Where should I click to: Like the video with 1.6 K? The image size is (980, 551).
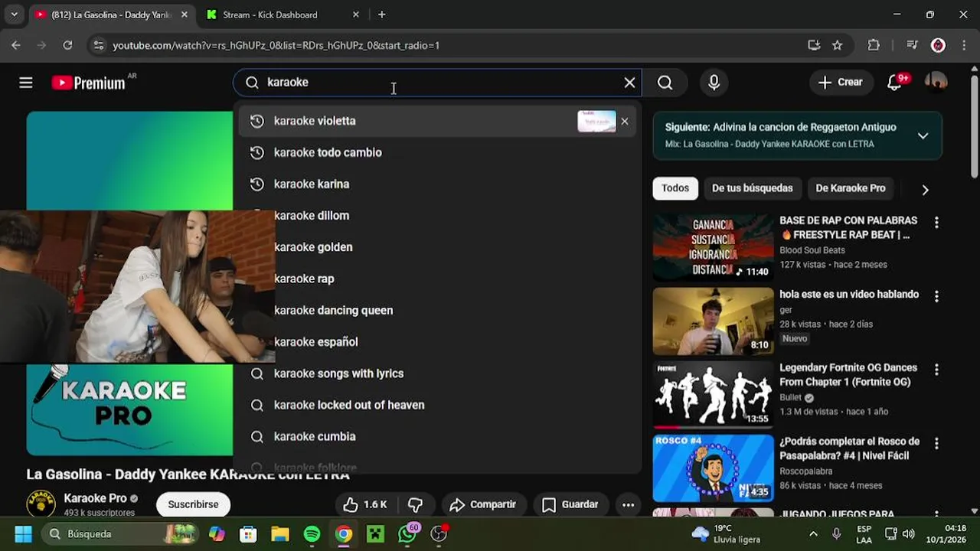click(365, 504)
